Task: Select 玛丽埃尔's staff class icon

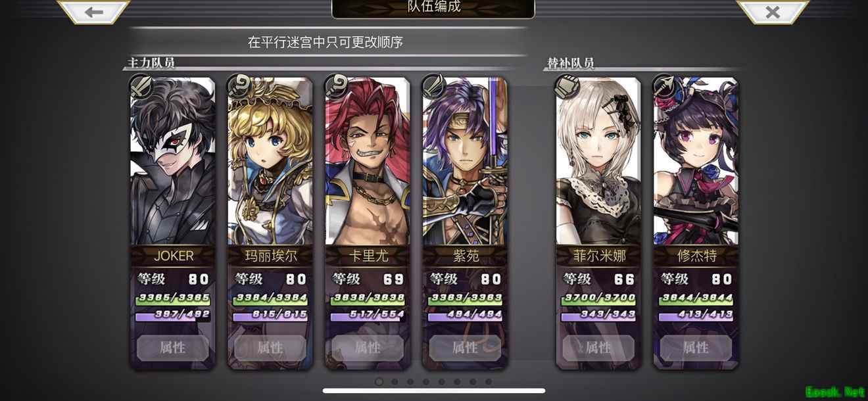Action: [238, 86]
